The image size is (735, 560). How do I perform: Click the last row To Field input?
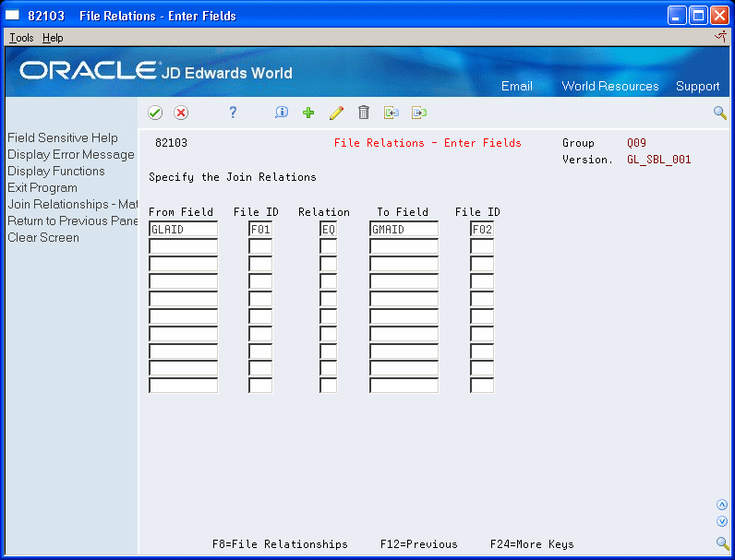click(x=404, y=386)
